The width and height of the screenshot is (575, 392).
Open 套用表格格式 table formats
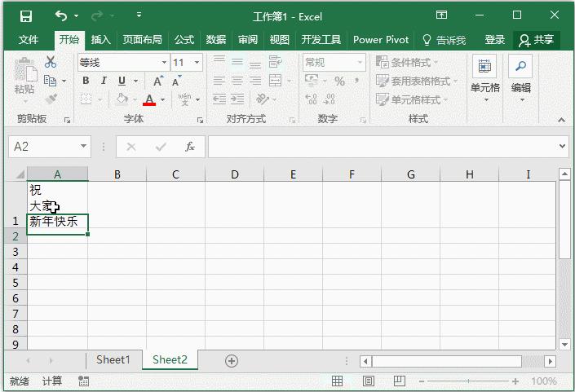click(x=417, y=81)
